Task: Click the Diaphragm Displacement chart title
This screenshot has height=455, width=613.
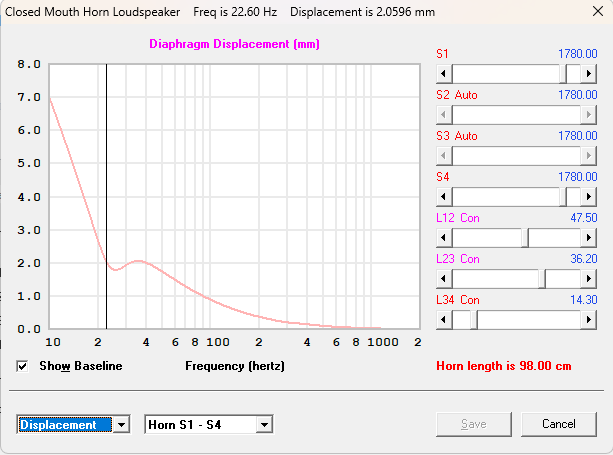Action: click(235, 44)
